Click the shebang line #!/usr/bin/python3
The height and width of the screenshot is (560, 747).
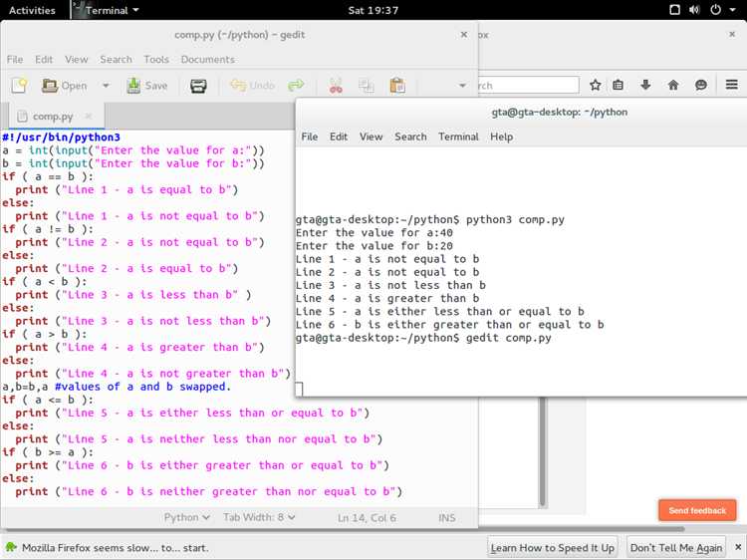click(x=61, y=138)
